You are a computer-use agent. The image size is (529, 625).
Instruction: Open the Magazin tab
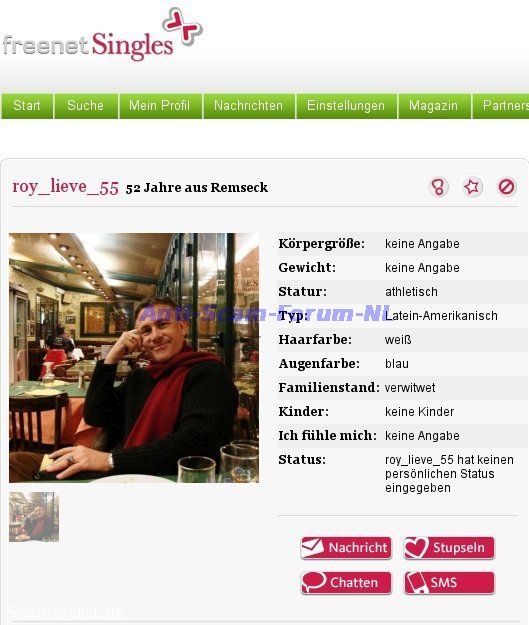[x=434, y=106]
